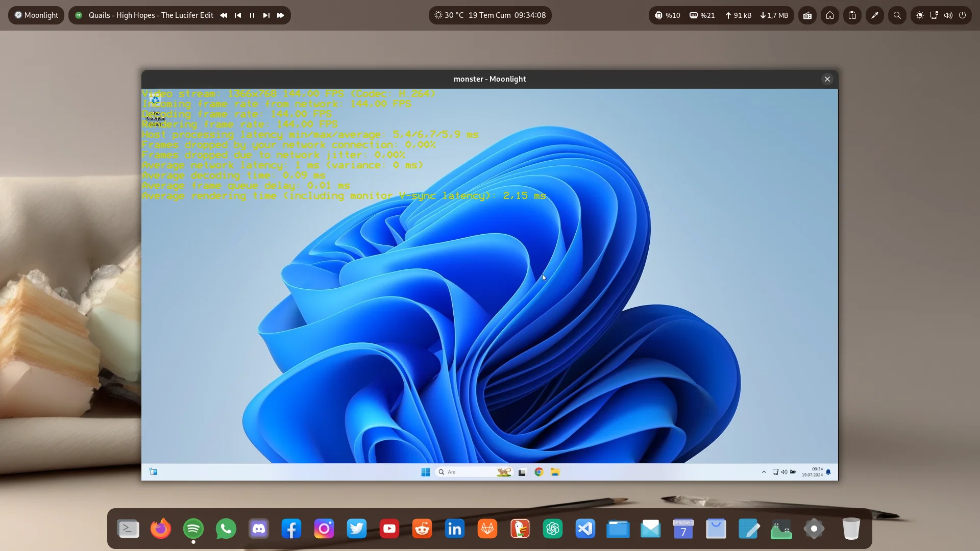Close the monster - Moonlight window
The height and width of the screenshot is (551, 980).
click(x=827, y=79)
